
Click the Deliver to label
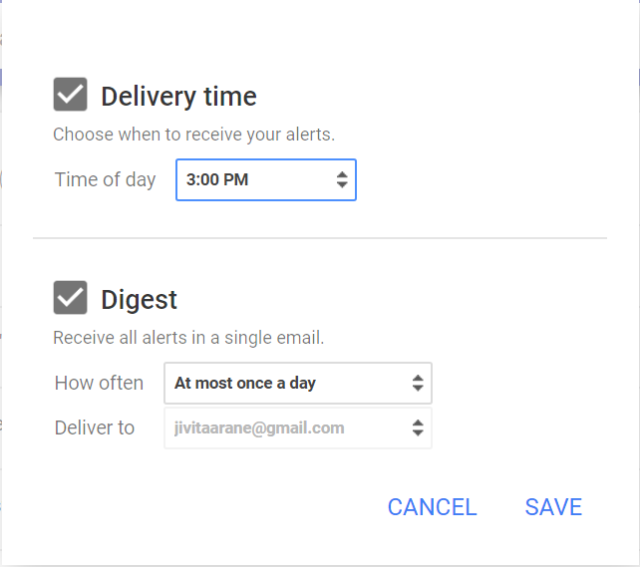pos(95,428)
